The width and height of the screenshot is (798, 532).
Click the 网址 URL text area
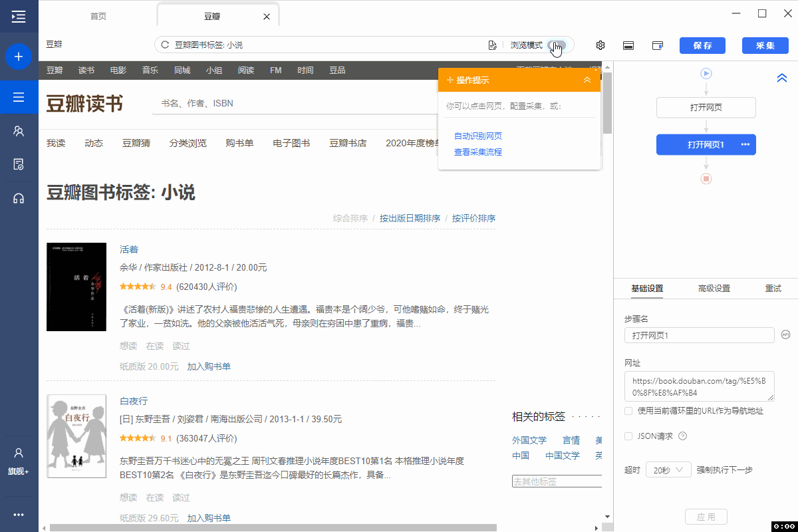pyautogui.click(x=700, y=386)
